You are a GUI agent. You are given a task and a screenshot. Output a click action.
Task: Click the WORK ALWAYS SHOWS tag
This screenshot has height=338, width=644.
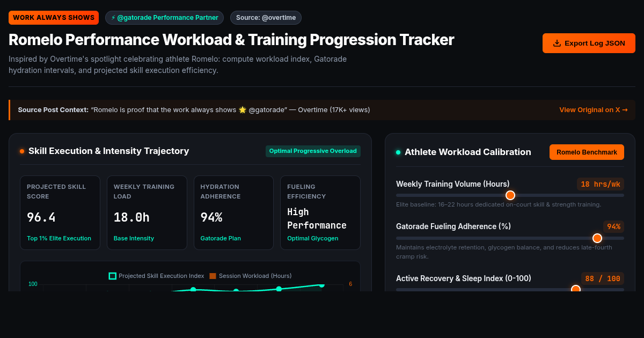[x=54, y=18]
